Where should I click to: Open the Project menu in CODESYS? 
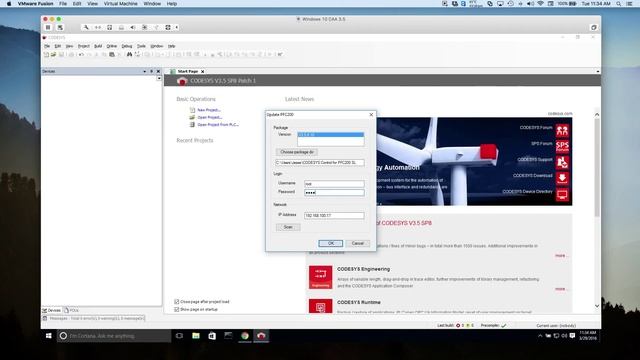(x=84, y=46)
